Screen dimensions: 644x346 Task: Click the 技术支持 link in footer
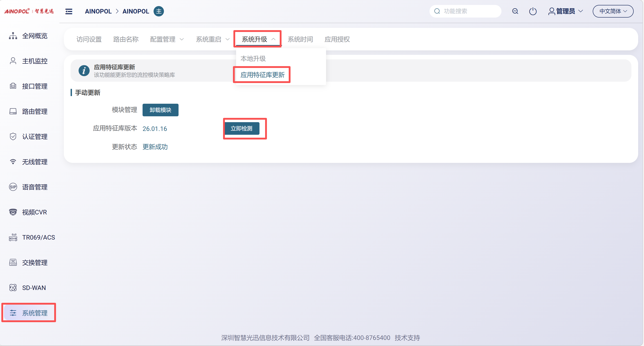(407, 338)
